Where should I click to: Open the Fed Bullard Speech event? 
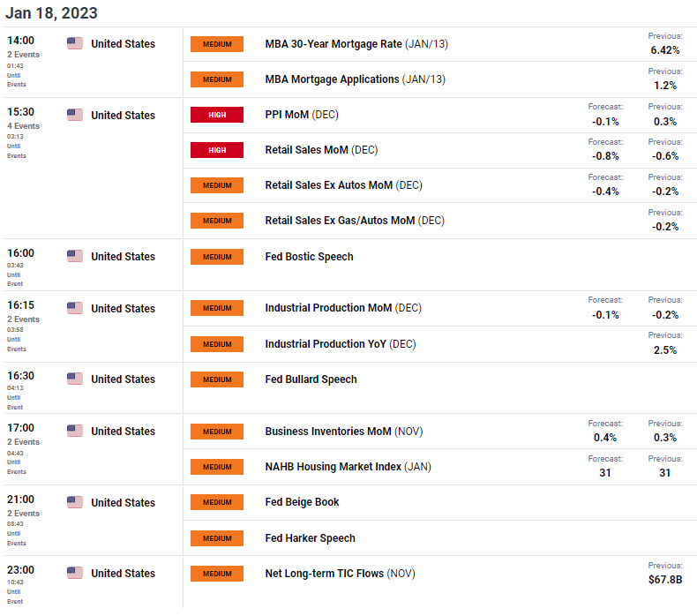point(311,379)
